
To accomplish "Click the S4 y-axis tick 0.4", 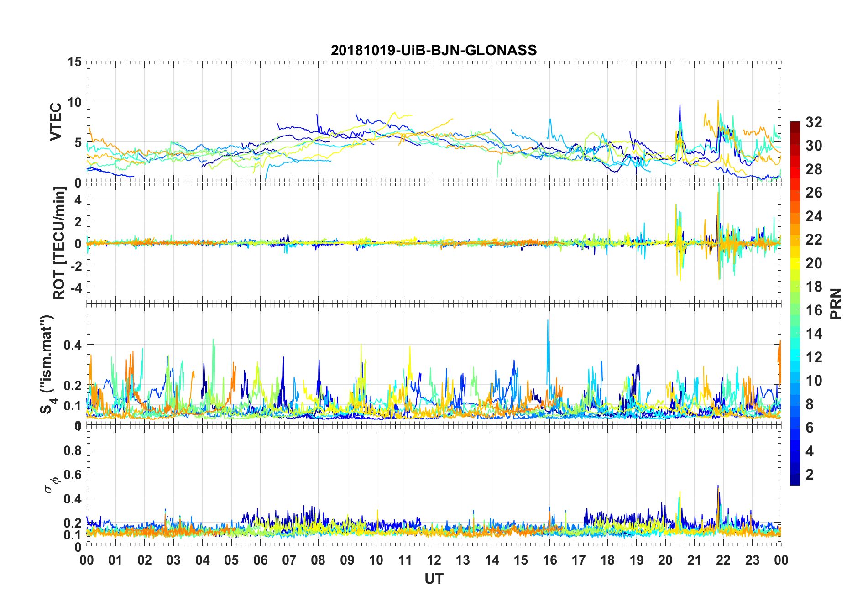I will [73, 345].
